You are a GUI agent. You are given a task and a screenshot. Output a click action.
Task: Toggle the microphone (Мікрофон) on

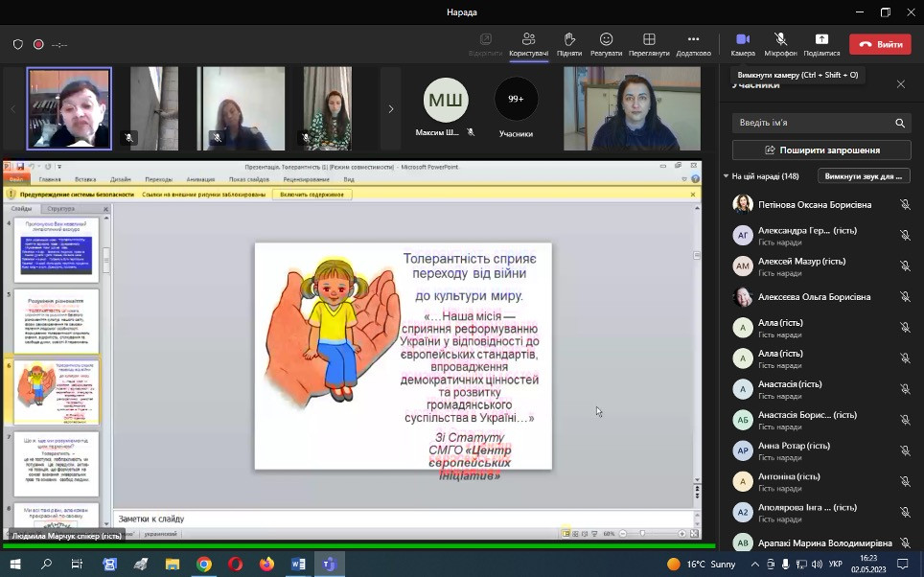tap(780, 44)
